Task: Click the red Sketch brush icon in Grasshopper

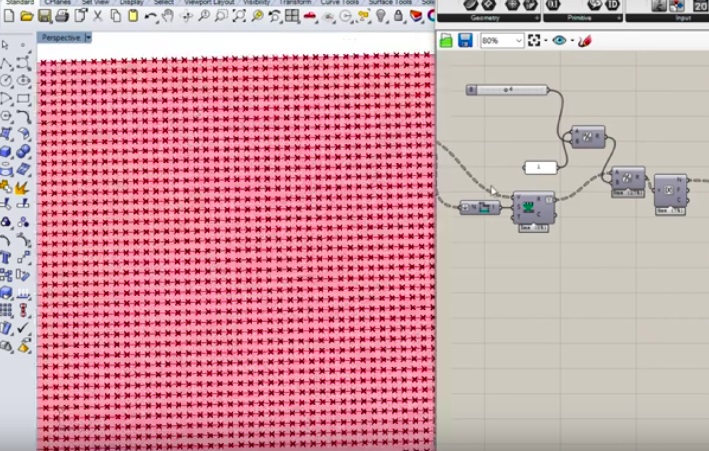Action: 585,41
